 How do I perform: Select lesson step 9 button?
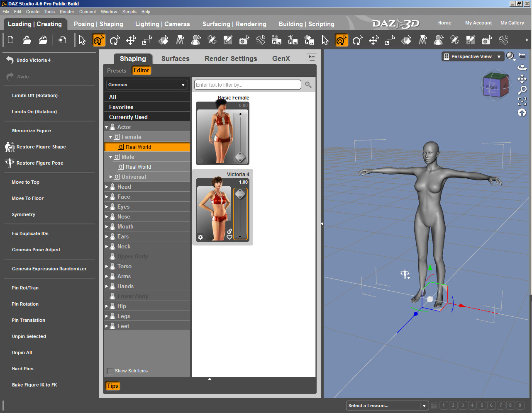click(520, 406)
